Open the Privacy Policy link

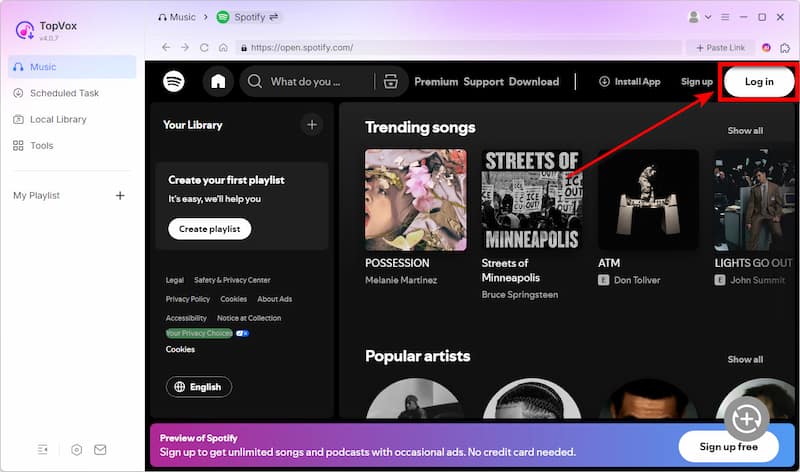point(188,299)
